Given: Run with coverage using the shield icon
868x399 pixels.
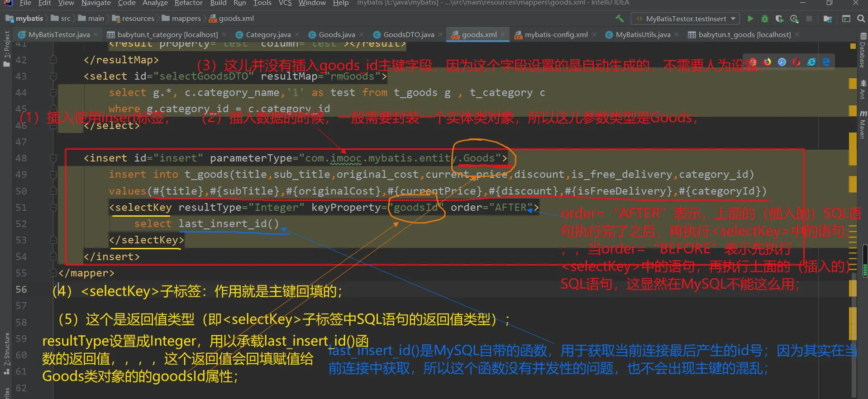Looking at the screenshot, I should pos(779,19).
